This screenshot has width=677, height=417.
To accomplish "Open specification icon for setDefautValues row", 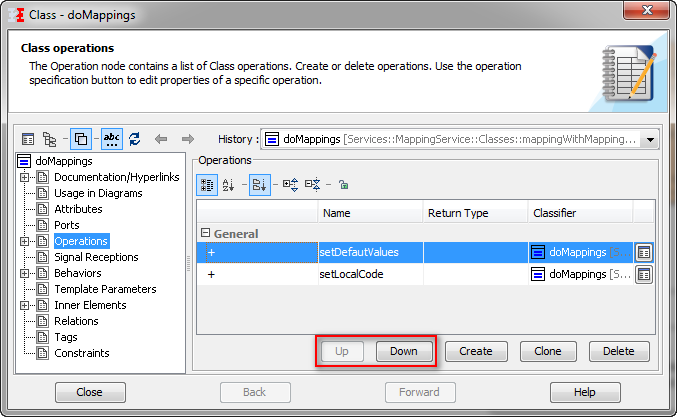I will [645, 253].
